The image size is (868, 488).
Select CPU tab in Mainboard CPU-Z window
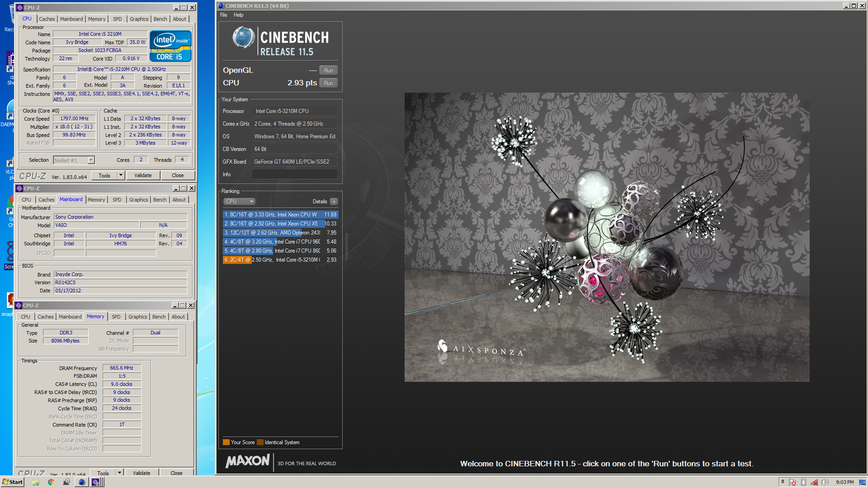coord(27,200)
